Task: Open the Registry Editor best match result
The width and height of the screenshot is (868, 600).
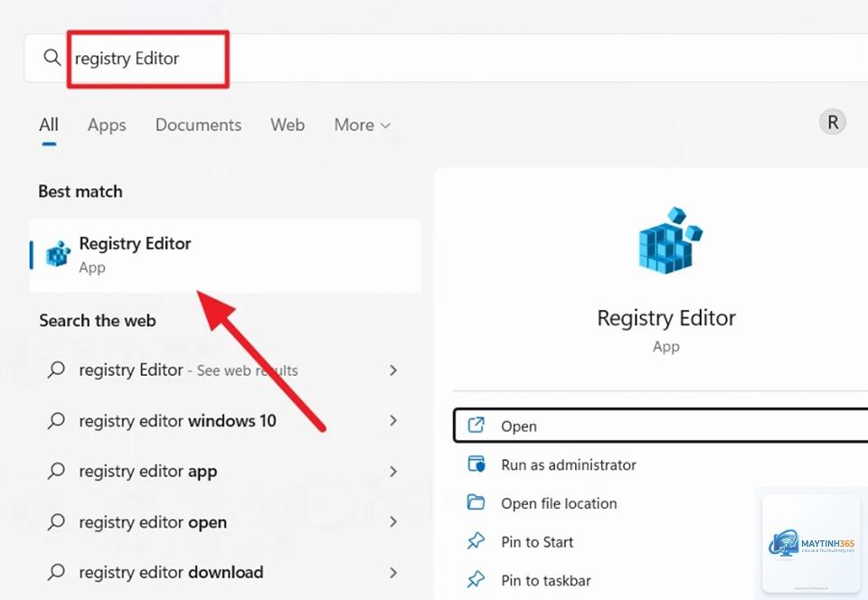Action: pos(225,255)
